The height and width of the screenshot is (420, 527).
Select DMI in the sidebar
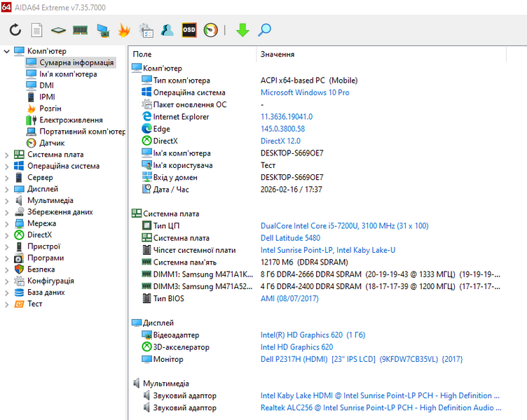point(40,85)
